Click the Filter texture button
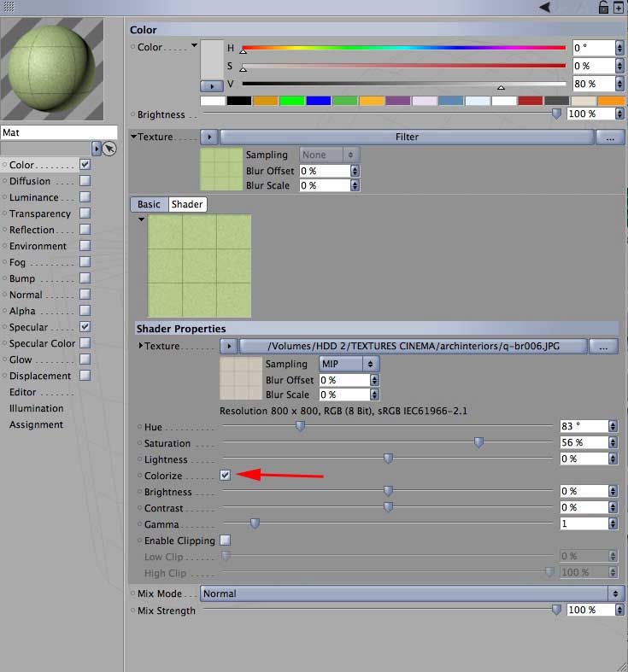The image size is (628, 672). click(407, 137)
